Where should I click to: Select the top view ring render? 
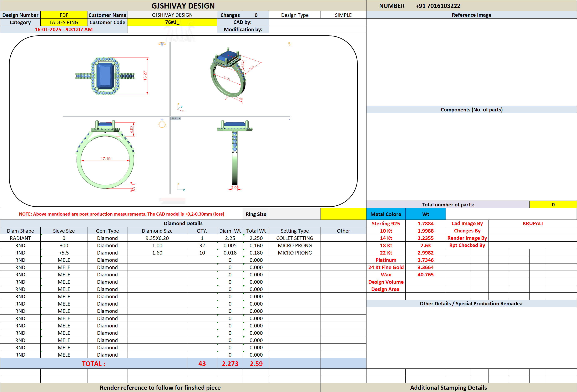105,76
